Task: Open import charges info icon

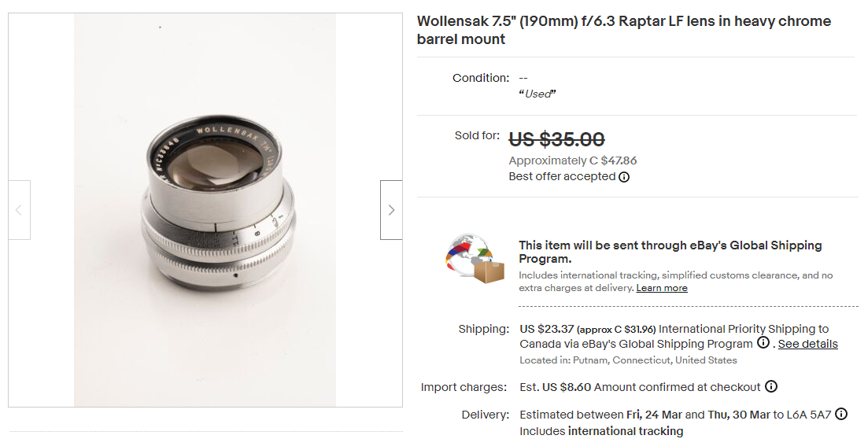Action: coord(771,386)
